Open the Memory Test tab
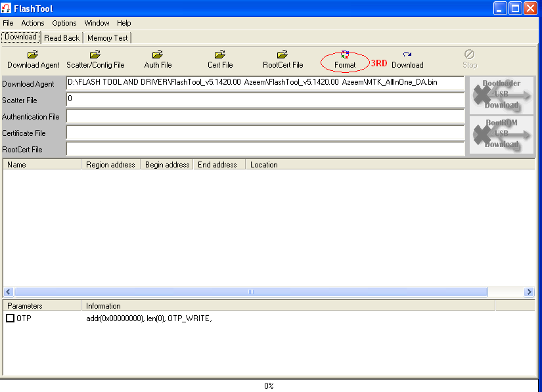The width and height of the screenshot is (542, 392). tap(106, 37)
